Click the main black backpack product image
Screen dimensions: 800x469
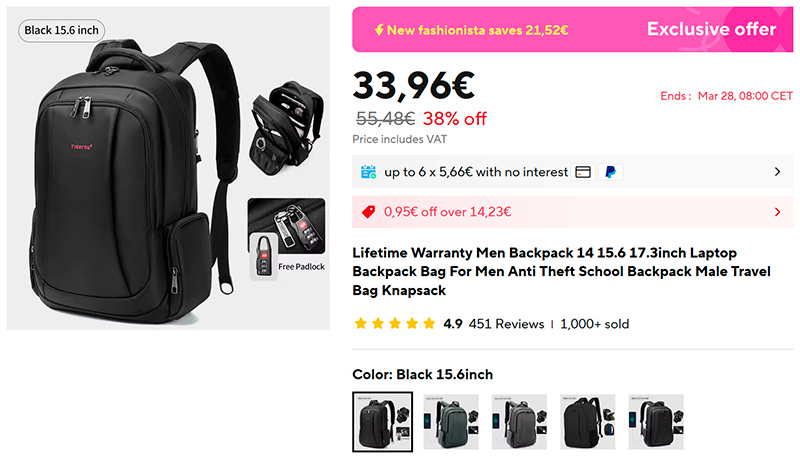click(x=135, y=181)
